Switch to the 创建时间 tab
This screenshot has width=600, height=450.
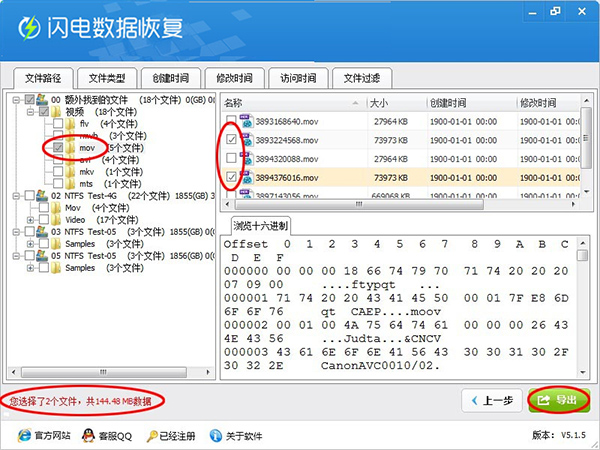click(171, 78)
